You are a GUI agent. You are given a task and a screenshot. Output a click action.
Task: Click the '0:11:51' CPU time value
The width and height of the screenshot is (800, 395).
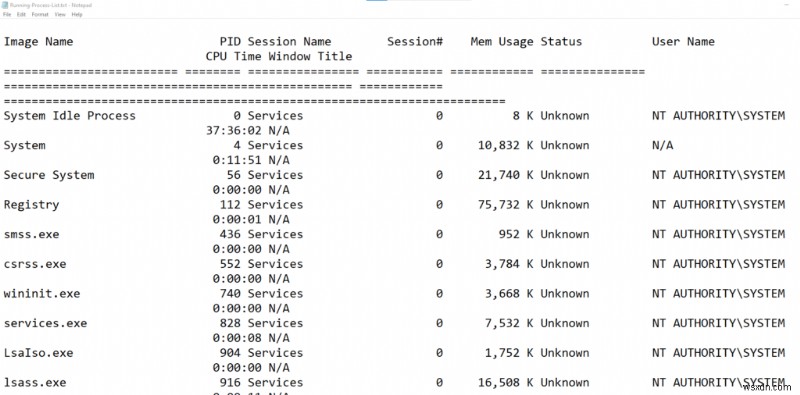237,160
